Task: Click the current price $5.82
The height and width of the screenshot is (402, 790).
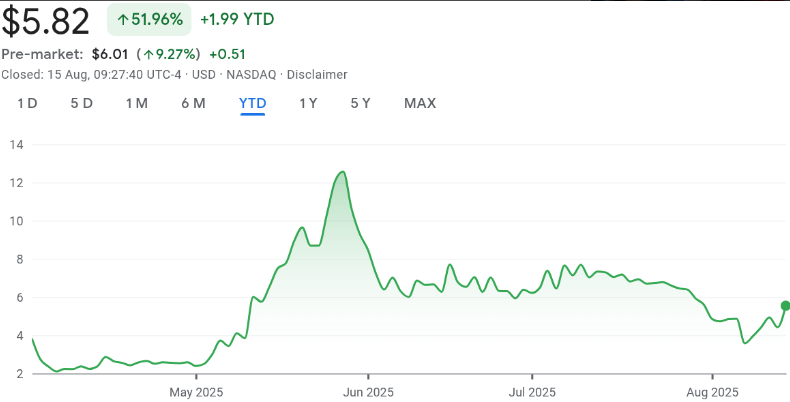Action: point(46,20)
